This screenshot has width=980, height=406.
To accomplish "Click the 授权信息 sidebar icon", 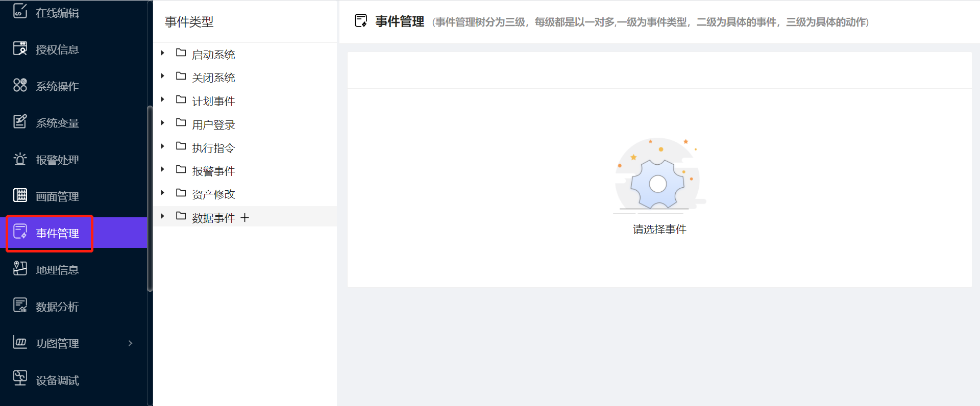I will coord(20,48).
